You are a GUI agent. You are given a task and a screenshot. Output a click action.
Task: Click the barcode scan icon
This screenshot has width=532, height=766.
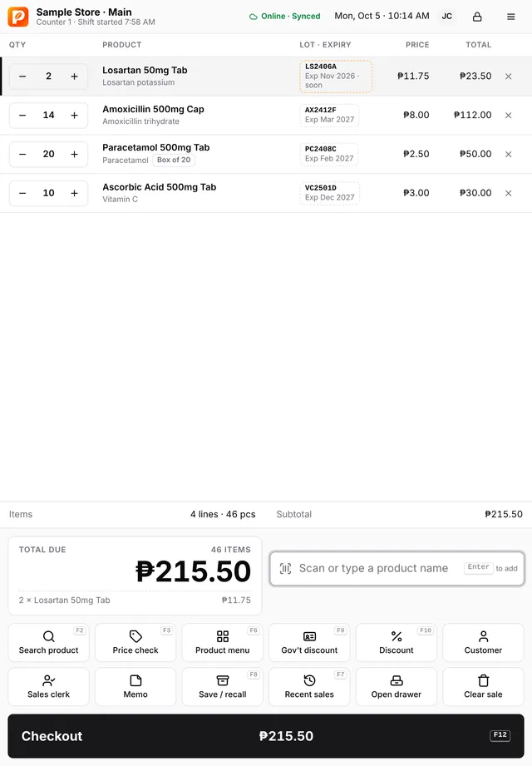point(285,569)
